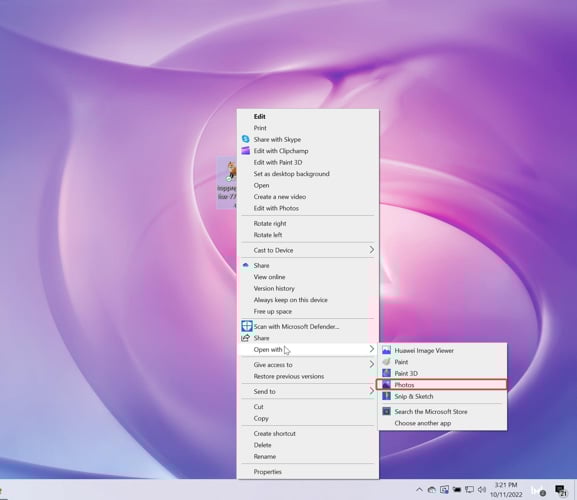The image size is (577, 500).
Task: Select View online
Action: (308, 277)
